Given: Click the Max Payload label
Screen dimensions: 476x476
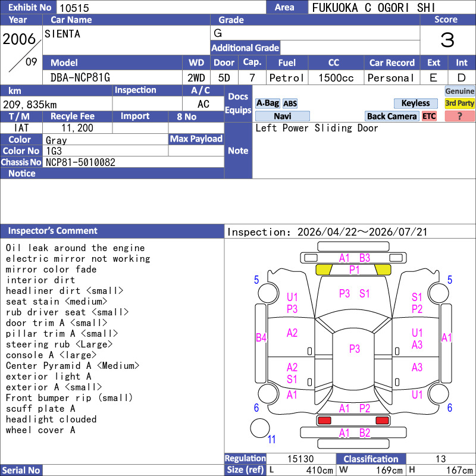Looking at the screenshot, I should (x=196, y=139).
